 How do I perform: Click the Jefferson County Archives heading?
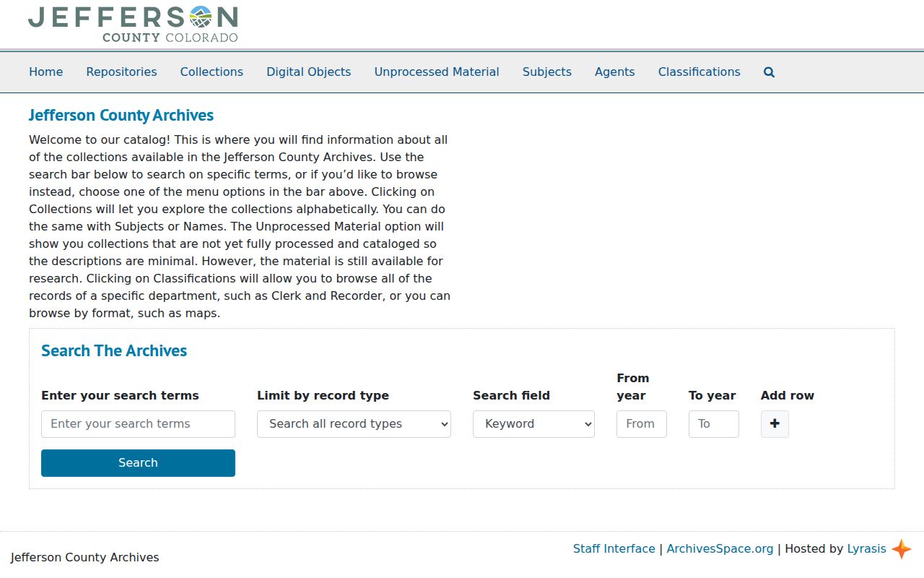point(121,116)
